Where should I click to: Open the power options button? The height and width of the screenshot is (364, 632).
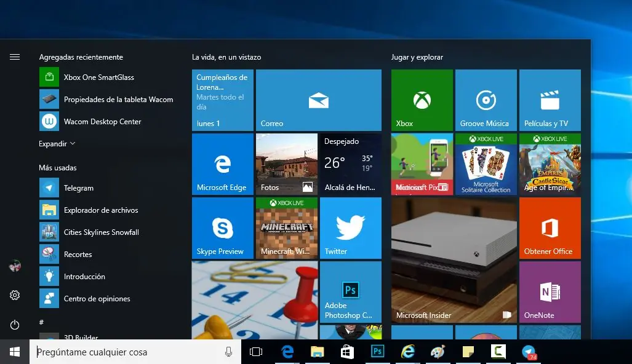click(x=15, y=325)
